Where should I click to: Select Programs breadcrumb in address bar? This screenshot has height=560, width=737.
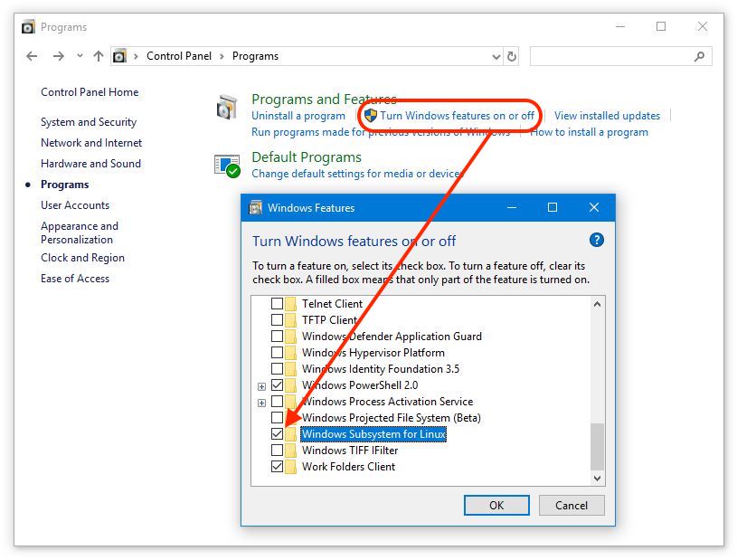pos(255,56)
